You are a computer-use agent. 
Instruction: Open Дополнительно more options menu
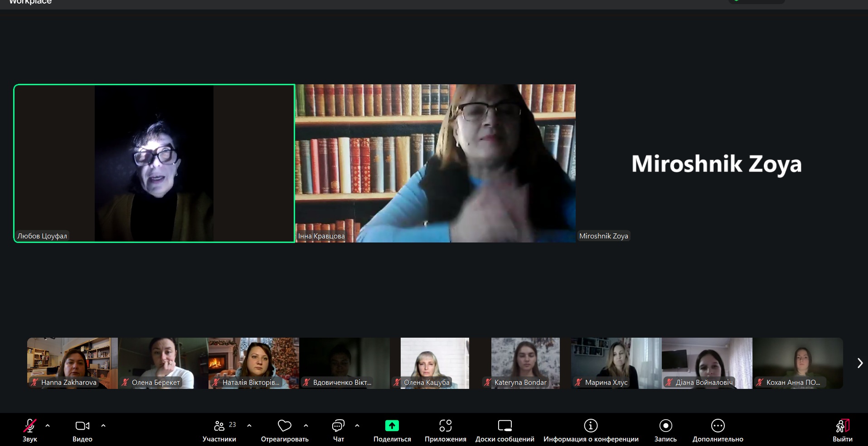(x=718, y=426)
